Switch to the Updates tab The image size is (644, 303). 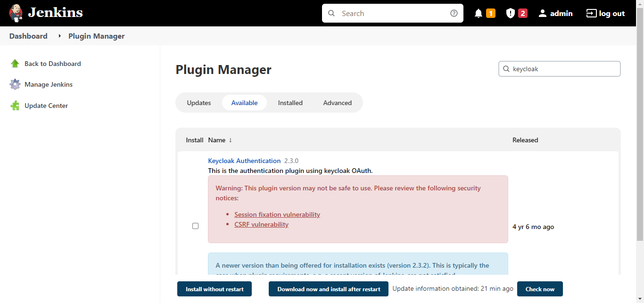(x=198, y=103)
